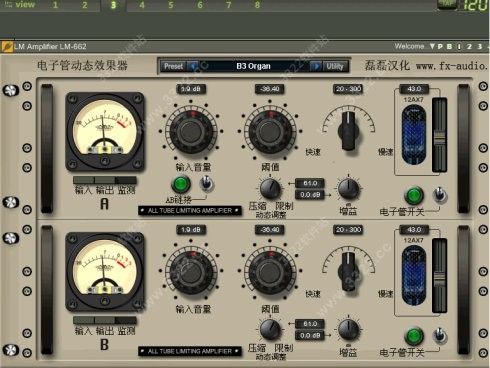Open the Preset menu button

(x=173, y=66)
